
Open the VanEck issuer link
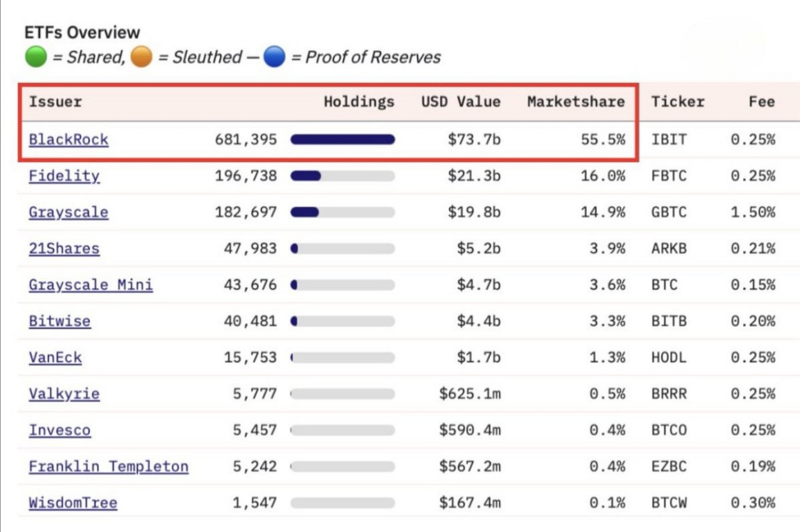click(55, 357)
